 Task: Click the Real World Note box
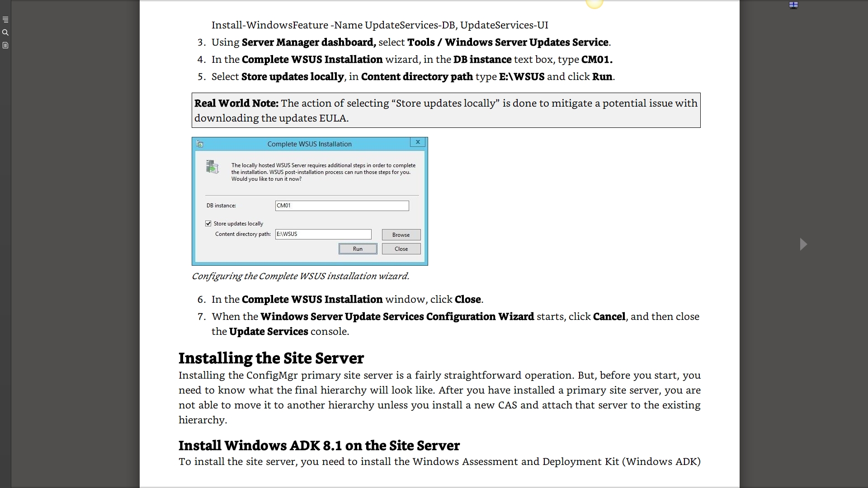(x=446, y=111)
